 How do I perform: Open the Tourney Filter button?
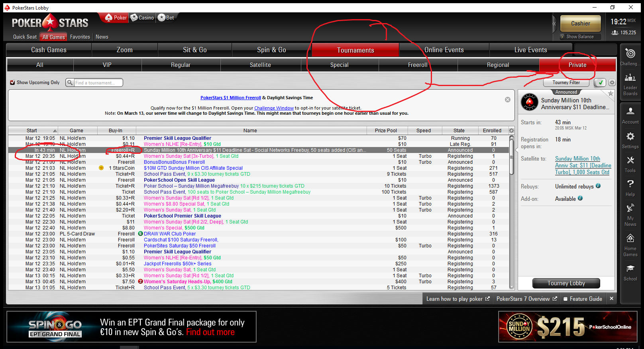click(566, 82)
